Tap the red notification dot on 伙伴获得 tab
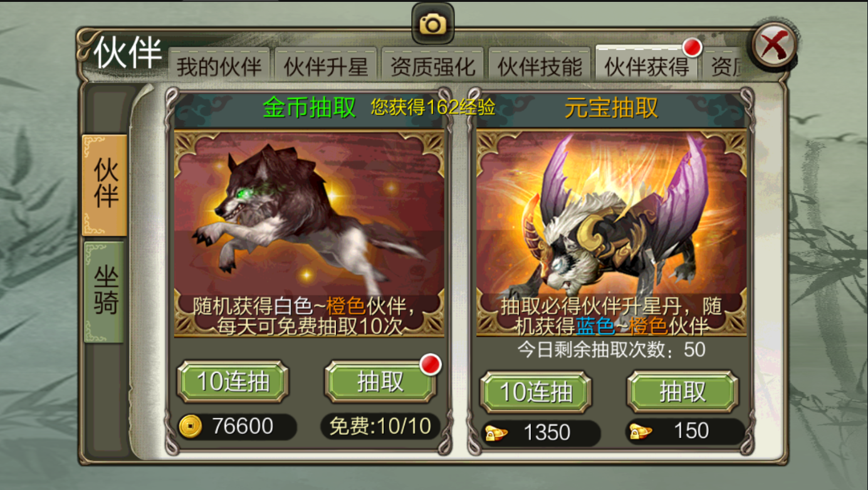This screenshot has width=868, height=490. [x=692, y=47]
